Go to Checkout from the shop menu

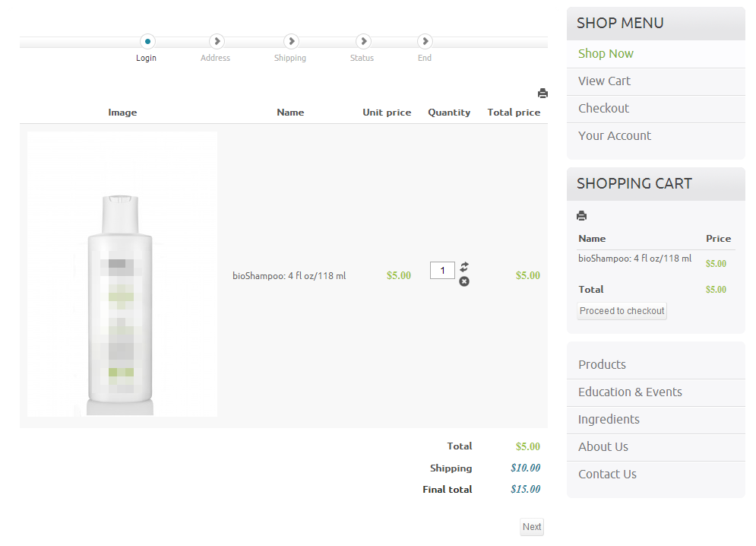click(x=603, y=108)
